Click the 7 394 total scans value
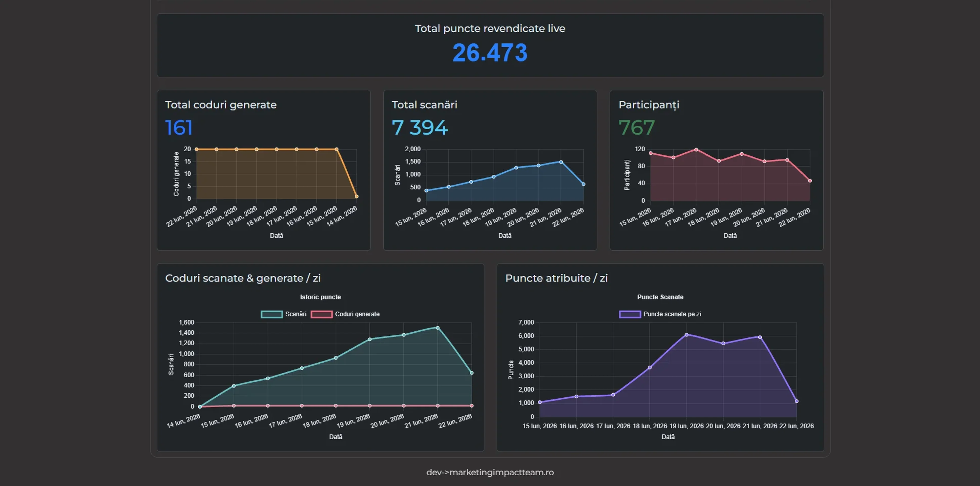The image size is (980, 486). click(x=420, y=128)
